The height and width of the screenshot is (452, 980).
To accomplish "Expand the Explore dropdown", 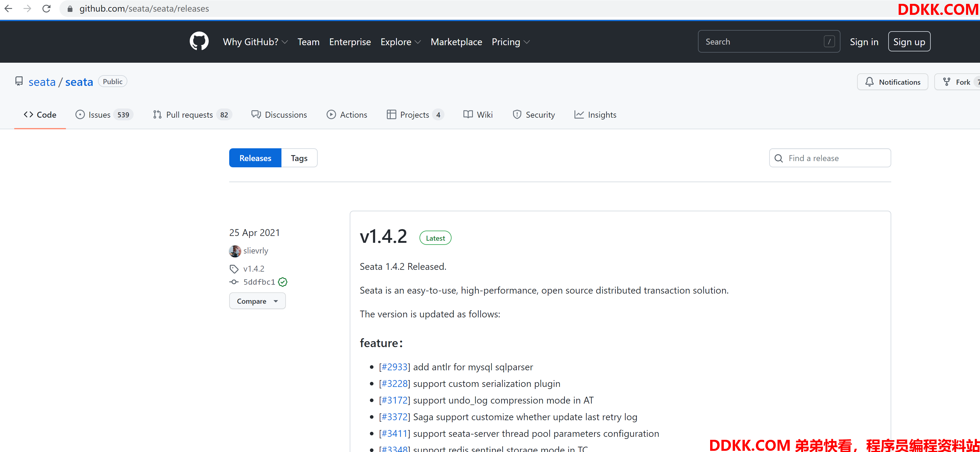I will pyautogui.click(x=400, y=42).
